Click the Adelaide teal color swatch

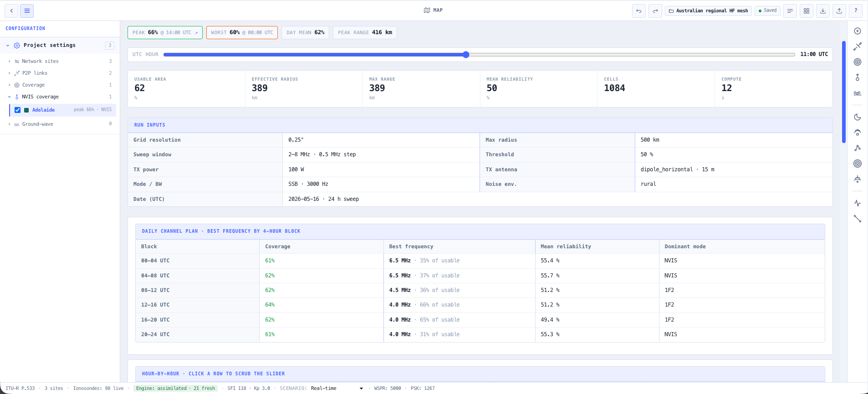pos(26,110)
